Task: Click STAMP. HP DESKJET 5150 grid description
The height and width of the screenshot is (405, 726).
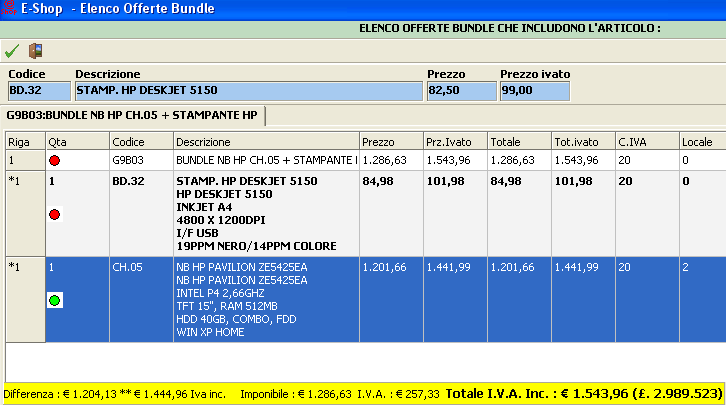Action: tap(266, 213)
